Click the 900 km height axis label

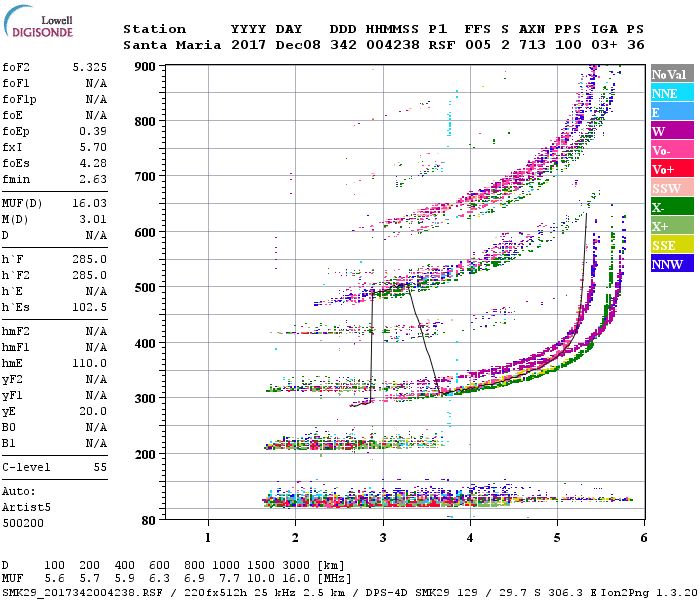[x=145, y=67]
